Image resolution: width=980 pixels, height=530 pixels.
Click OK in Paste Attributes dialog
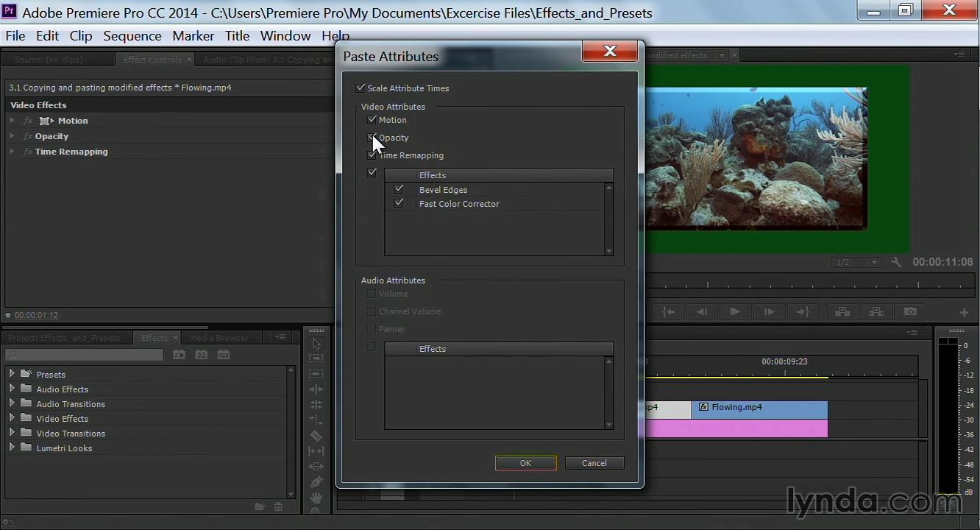525,463
